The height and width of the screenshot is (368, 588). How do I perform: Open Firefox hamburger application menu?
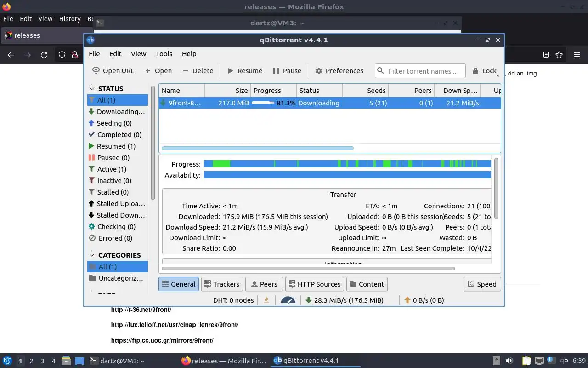click(577, 55)
